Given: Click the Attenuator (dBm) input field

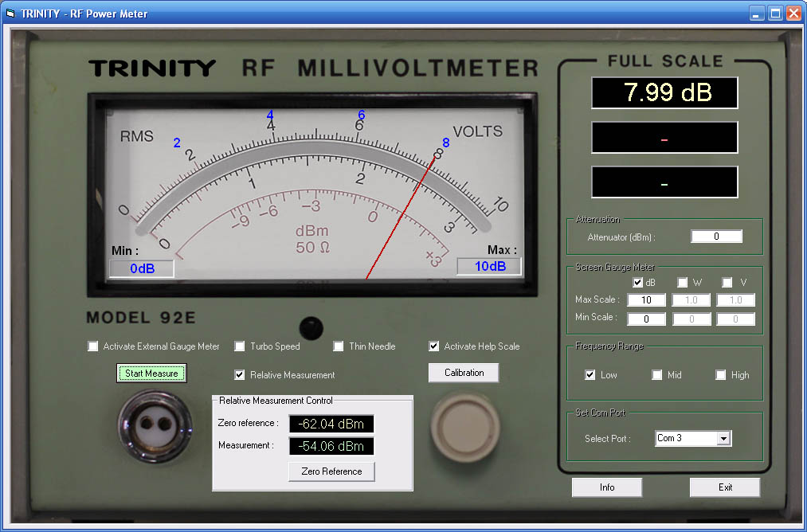Looking at the screenshot, I should tap(716, 237).
